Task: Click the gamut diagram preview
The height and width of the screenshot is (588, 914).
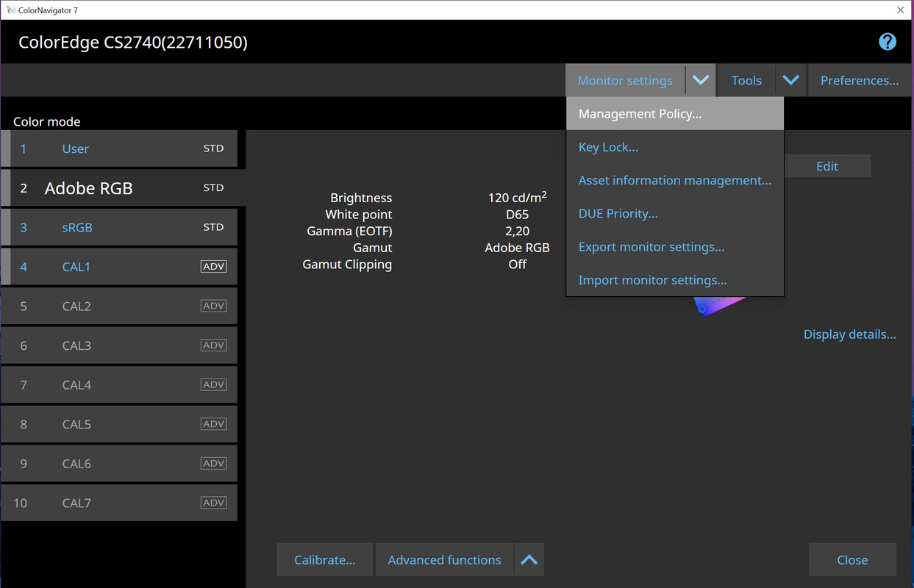Action: 718,306
